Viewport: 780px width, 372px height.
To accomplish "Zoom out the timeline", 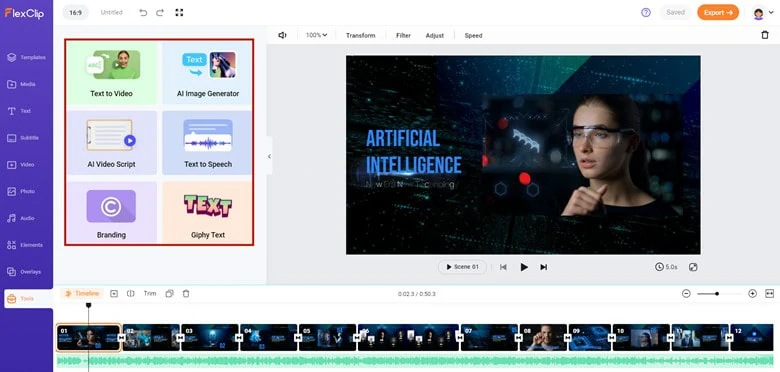I will coord(686,293).
